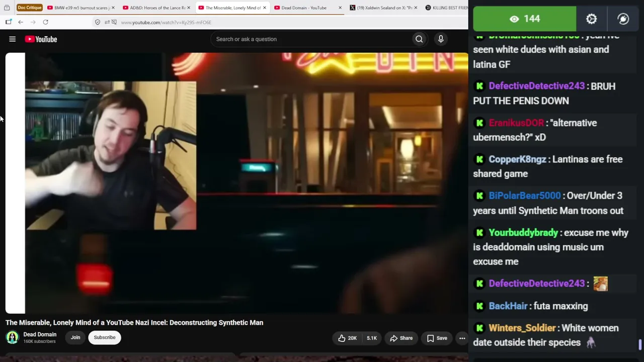Click username Winters_Soldier in chat

[522, 328]
